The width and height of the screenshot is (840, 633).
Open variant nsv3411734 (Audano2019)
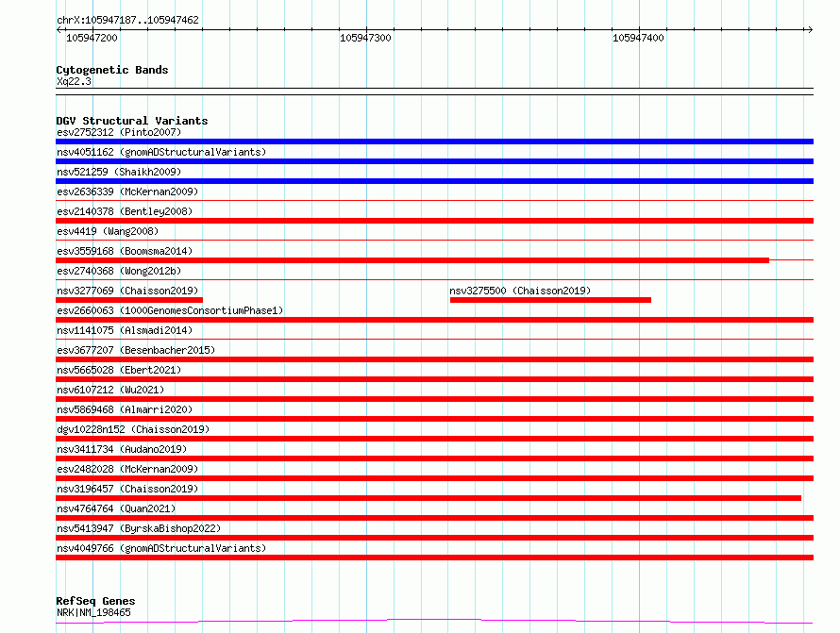click(x=122, y=449)
